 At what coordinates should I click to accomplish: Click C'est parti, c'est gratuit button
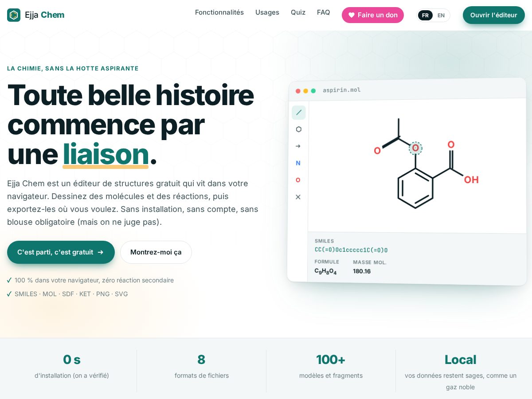pos(61,252)
